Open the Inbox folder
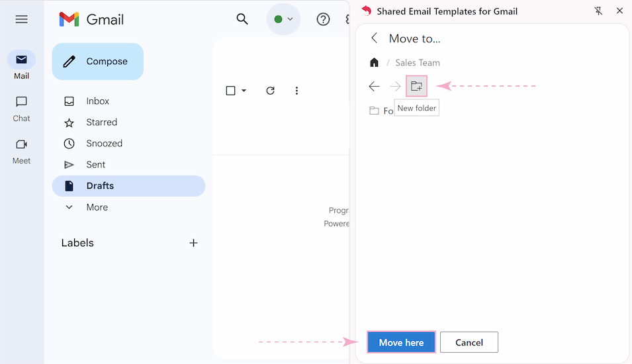632x364 pixels. click(97, 101)
